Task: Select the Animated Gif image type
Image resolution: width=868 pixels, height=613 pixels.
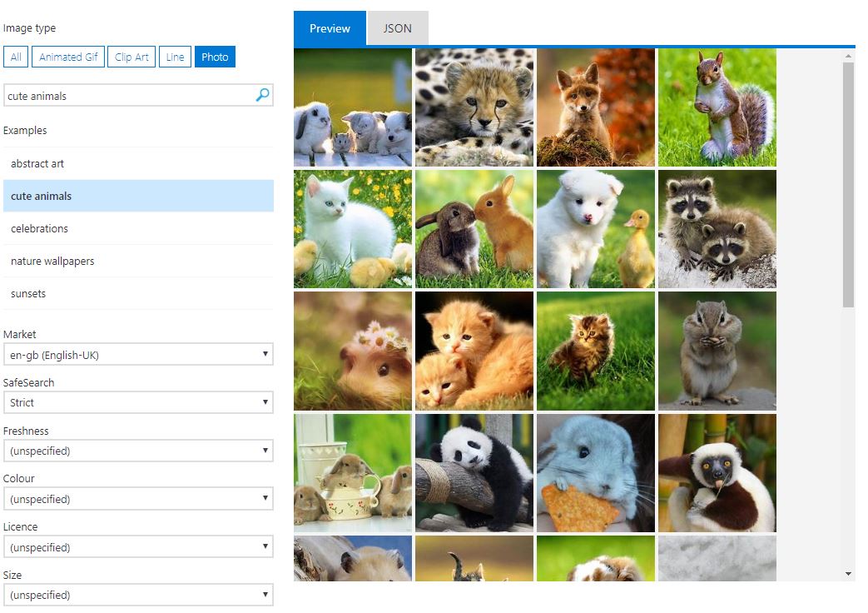Action: pyautogui.click(x=68, y=57)
